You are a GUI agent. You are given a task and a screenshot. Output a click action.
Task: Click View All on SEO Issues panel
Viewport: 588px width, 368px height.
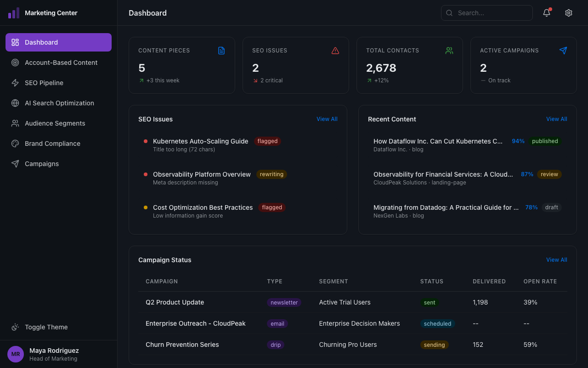[x=327, y=119]
